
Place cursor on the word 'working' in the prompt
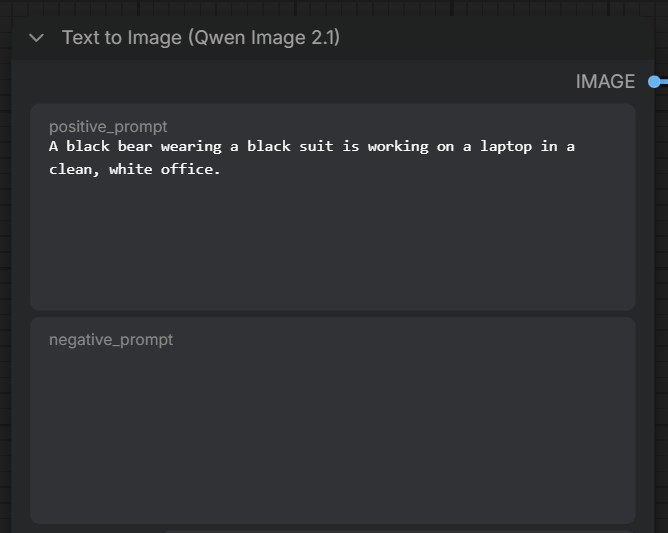tap(398, 147)
